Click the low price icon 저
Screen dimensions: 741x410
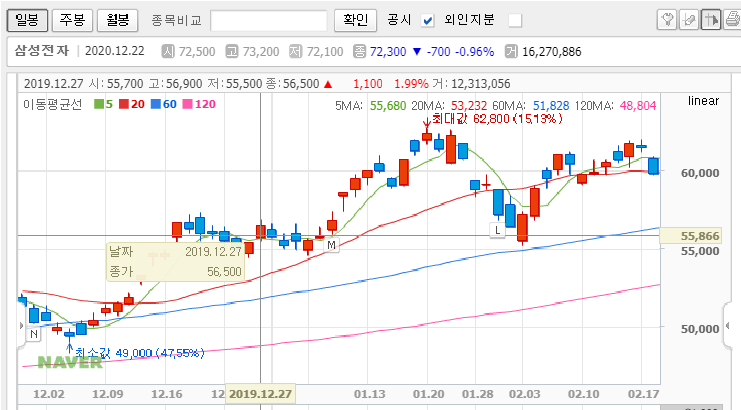[295, 51]
